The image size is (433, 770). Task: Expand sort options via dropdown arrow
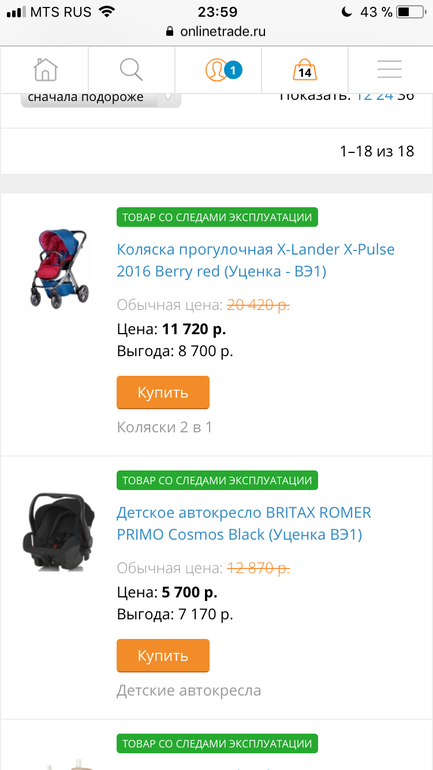tap(168, 98)
